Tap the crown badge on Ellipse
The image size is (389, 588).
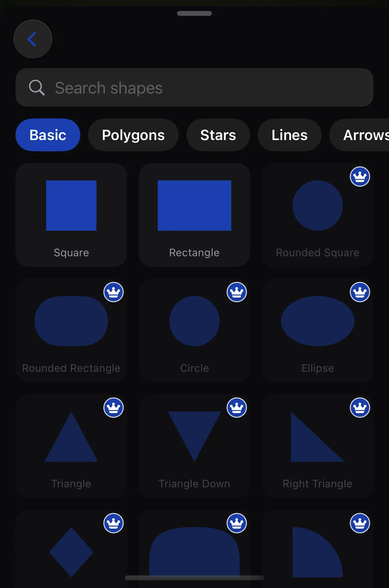pyautogui.click(x=360, y=292)
